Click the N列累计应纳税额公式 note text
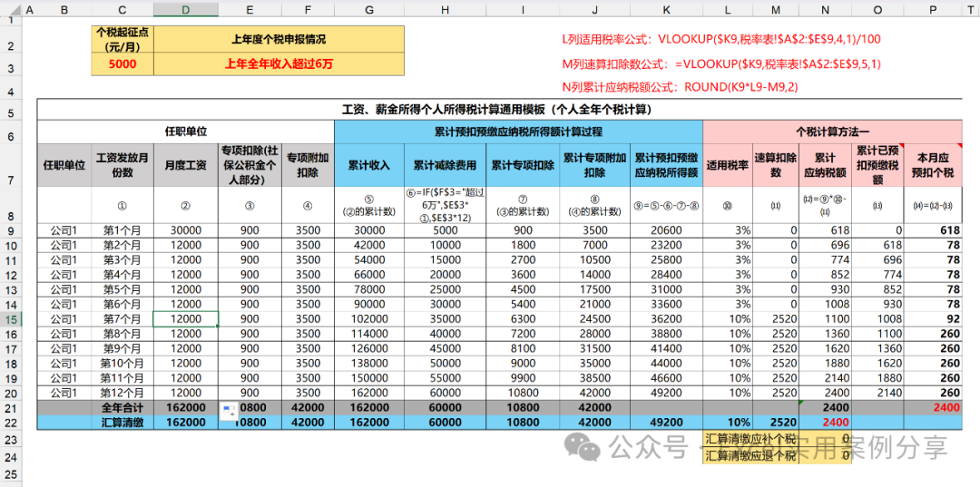 coord(680,87)
